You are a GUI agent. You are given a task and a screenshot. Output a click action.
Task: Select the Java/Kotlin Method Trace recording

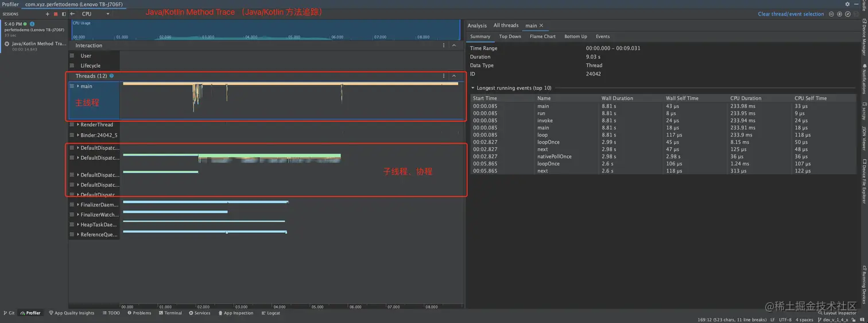point(34,46)
